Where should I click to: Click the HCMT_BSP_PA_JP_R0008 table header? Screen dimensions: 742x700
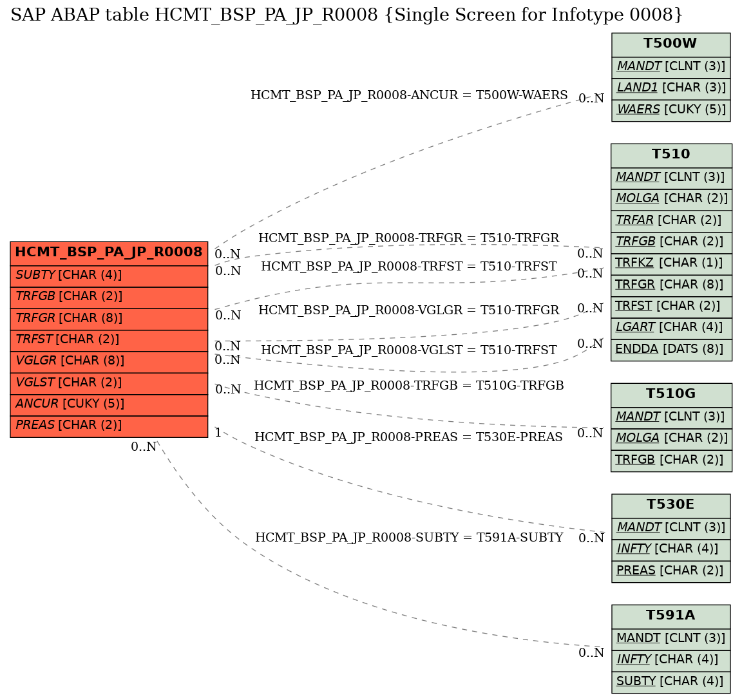point(109,253)
